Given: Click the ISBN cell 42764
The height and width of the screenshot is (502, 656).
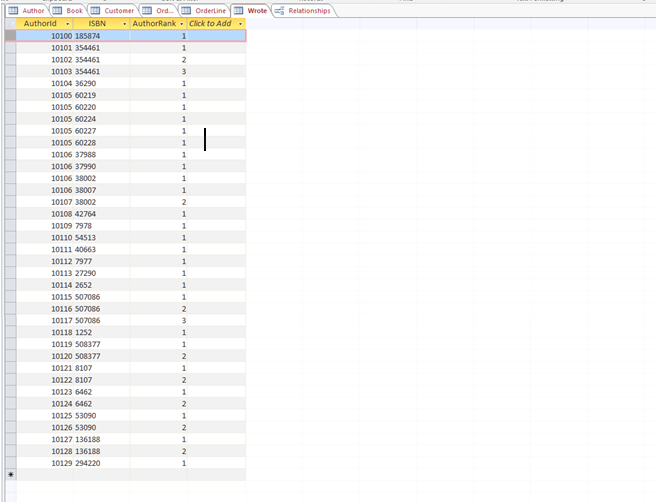Looking at the screenshot, I should pos(102,214).
